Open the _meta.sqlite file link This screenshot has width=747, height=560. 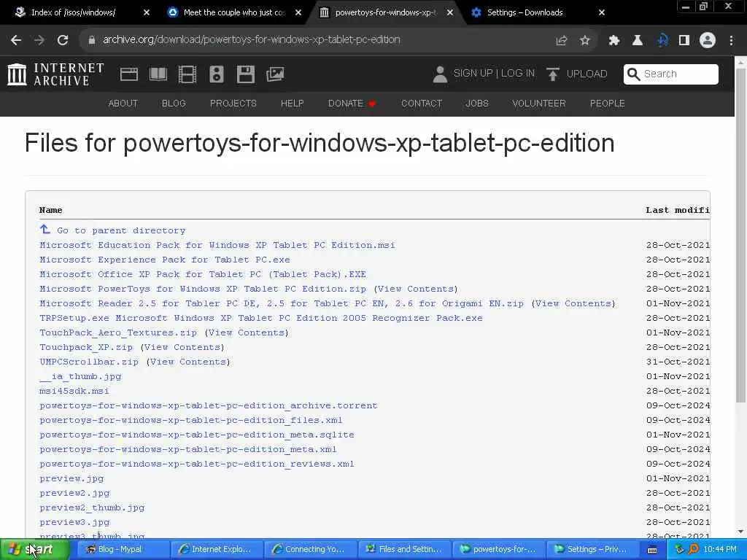[x=197, y=435]
